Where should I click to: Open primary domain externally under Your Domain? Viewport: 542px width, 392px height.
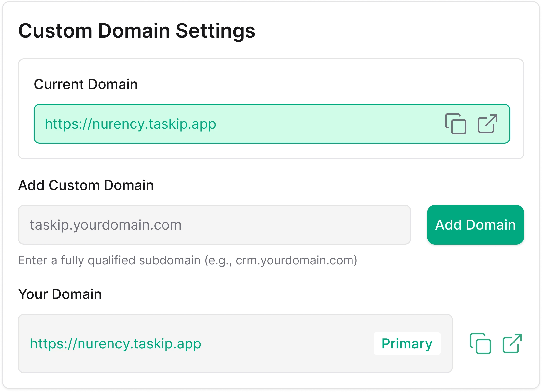pos(512,343)
